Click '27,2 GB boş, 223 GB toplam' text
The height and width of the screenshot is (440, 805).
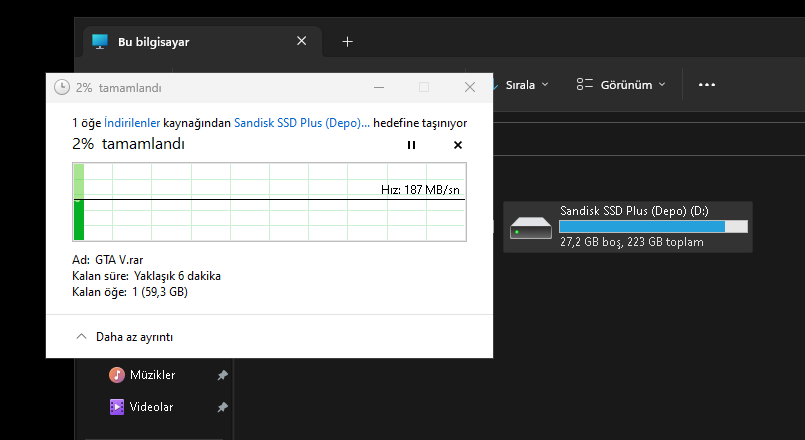pos(631,242)
